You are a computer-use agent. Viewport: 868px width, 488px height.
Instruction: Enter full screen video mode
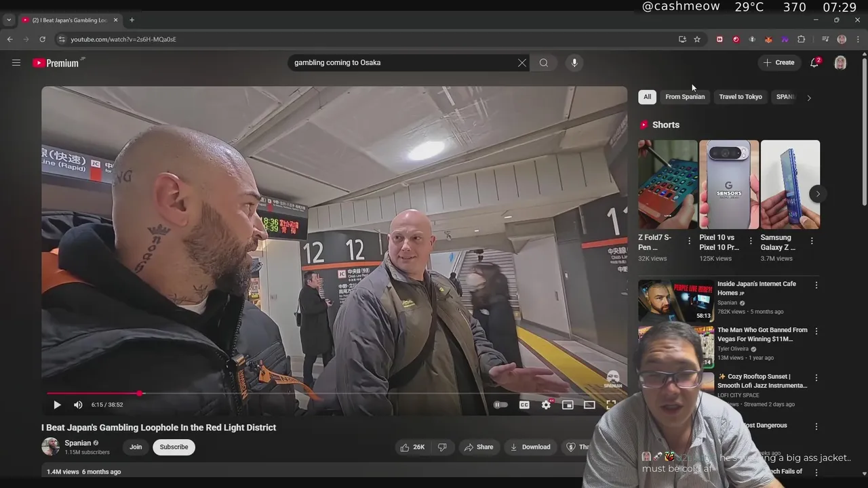click(x=610, y=405)
